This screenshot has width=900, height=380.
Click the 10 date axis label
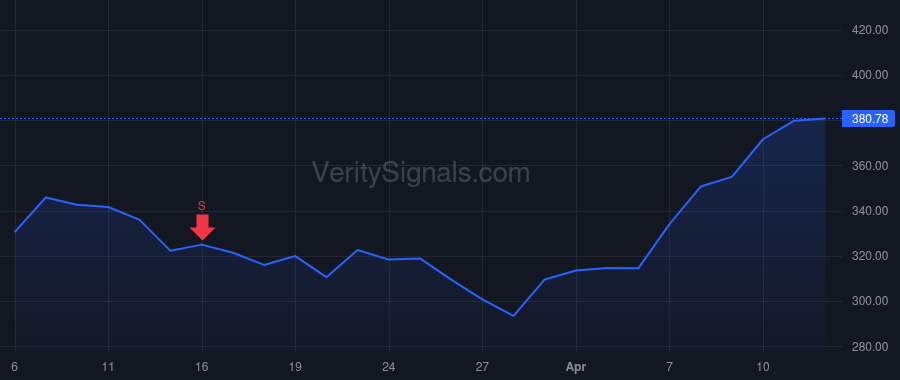point(763,366)
